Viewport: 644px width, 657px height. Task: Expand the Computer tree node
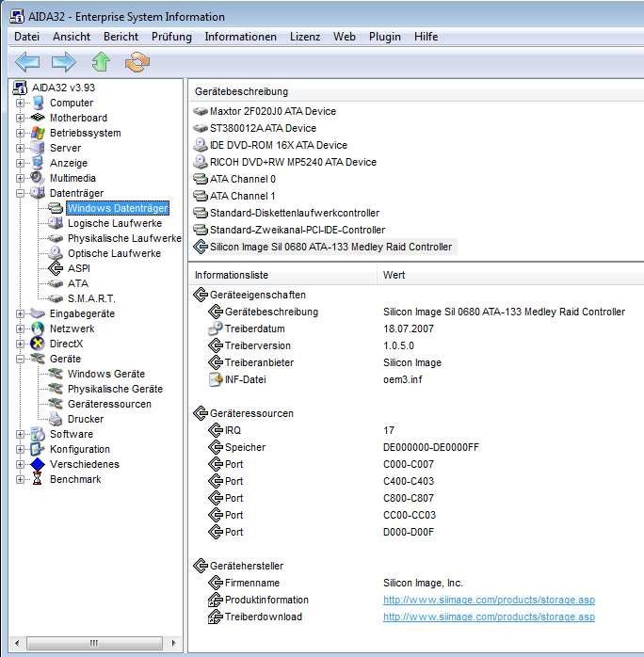(x=20, y=103)
